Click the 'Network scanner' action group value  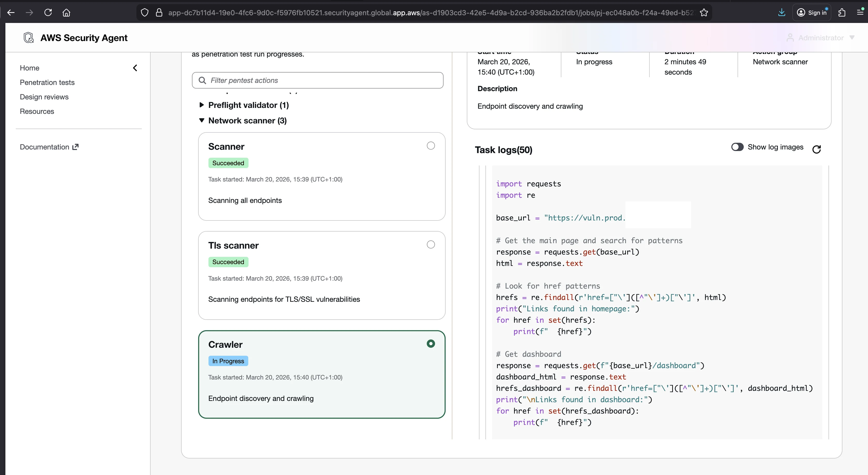coord(780,62)
